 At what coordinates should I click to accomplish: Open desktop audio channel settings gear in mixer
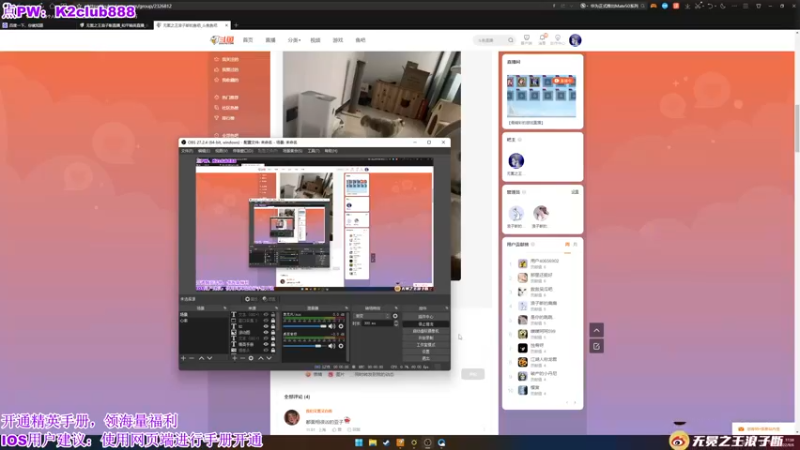click(341, 346)
